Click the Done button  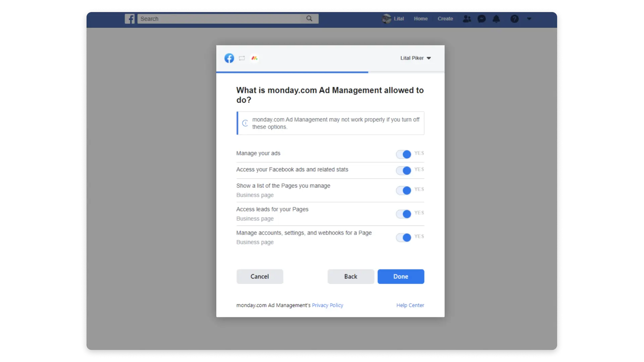coord(401,277)
